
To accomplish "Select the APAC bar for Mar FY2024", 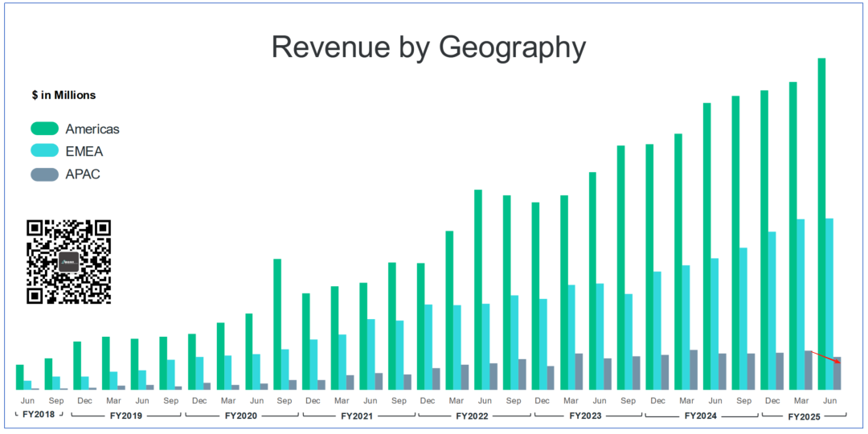I will tap(694, 370).
